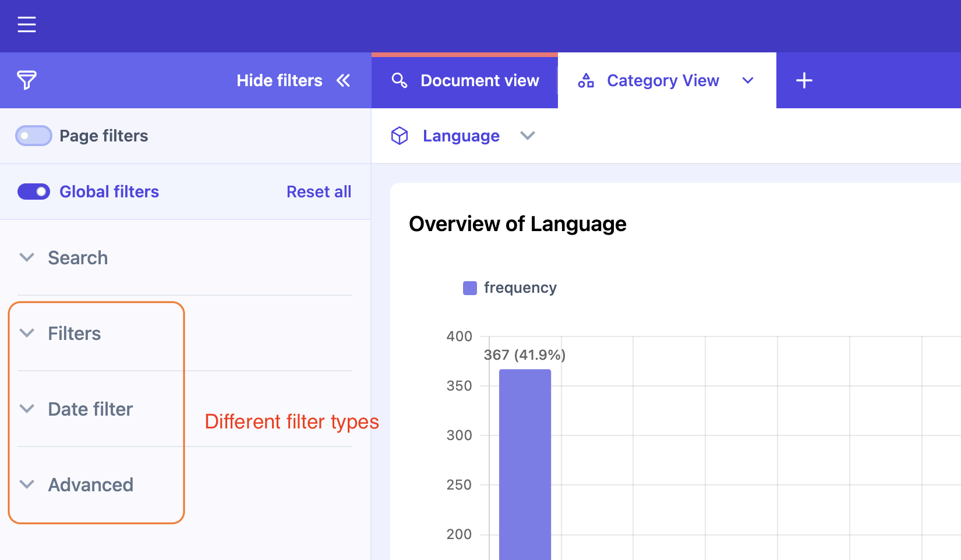
Task: Add a new view with plus icon
Action: 804,80
